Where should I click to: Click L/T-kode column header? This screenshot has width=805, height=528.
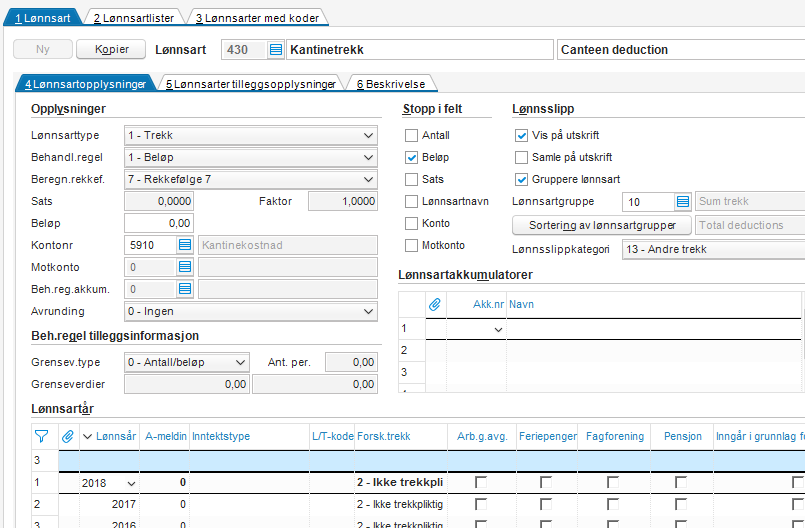(333, 437)
